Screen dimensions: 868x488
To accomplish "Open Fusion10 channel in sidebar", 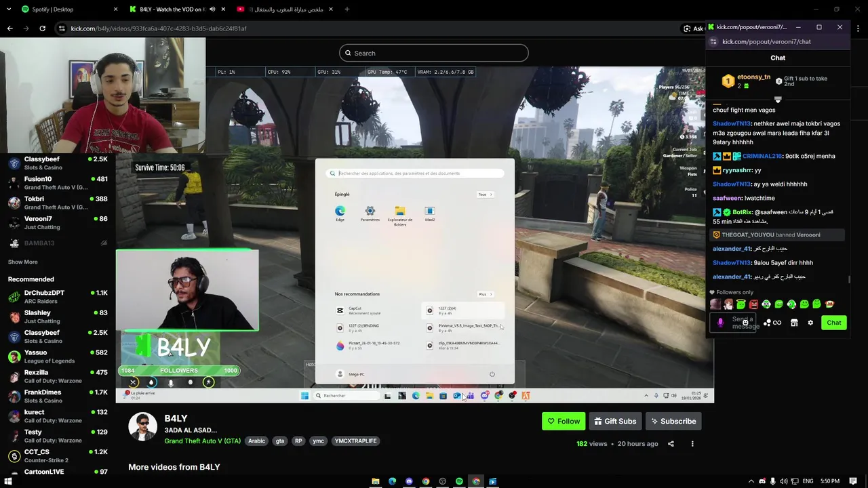I will pyautogui.click(x=58, y=183).
